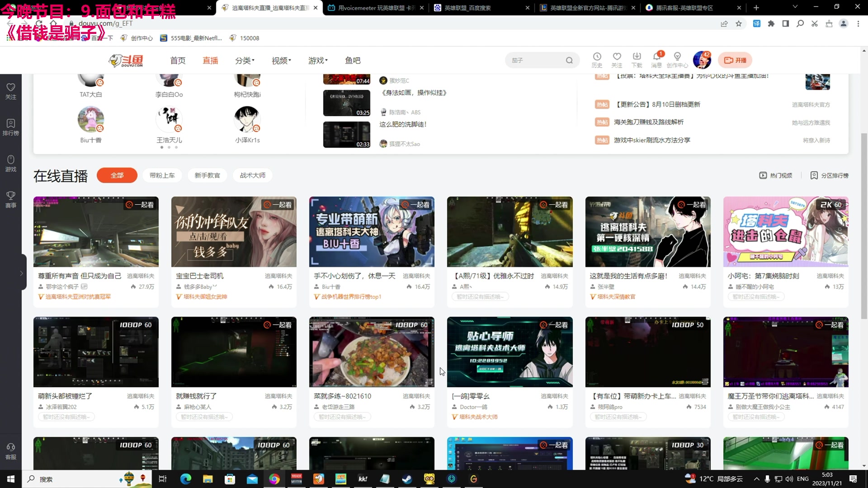Click the 开播 start streaming button
The image size is (868, 488).
(735, 60)
